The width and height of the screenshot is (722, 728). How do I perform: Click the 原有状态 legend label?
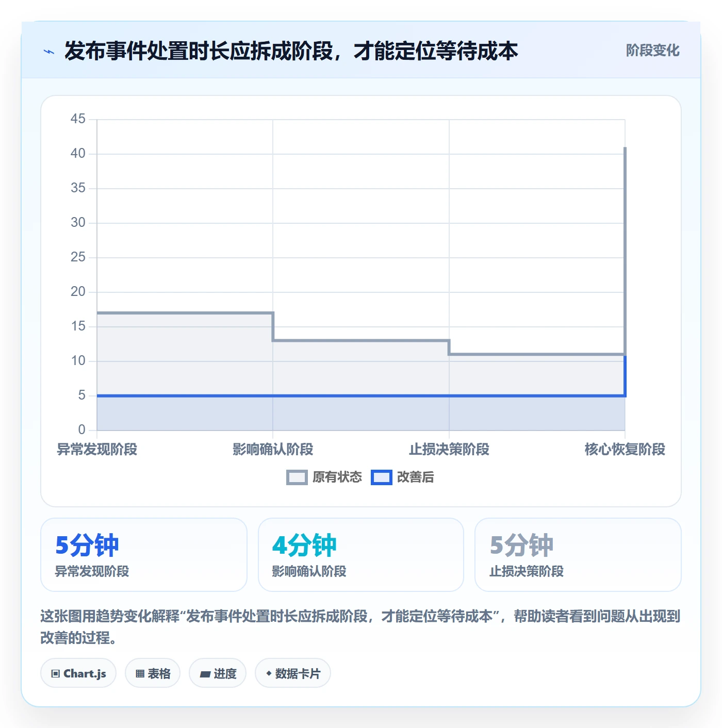(337, 477)
